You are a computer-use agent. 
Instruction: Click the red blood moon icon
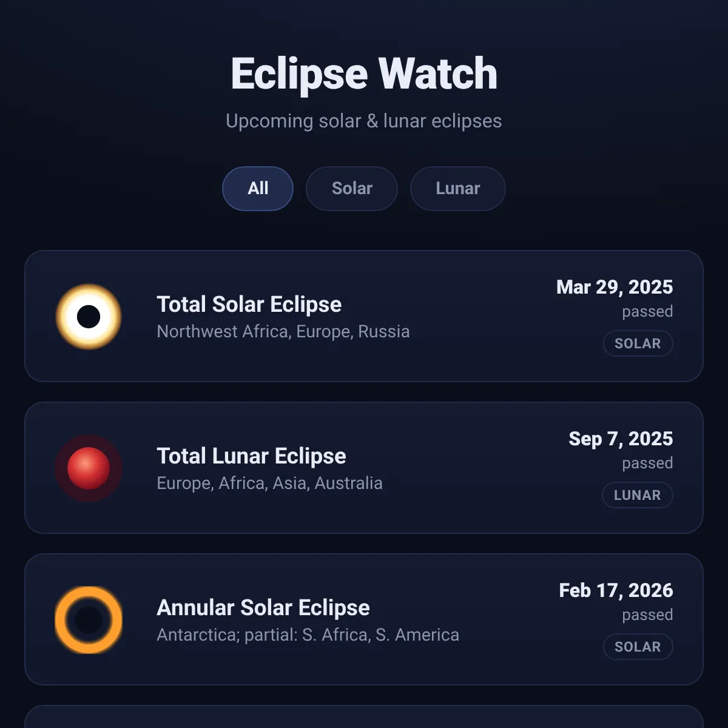tap(89, 468)
